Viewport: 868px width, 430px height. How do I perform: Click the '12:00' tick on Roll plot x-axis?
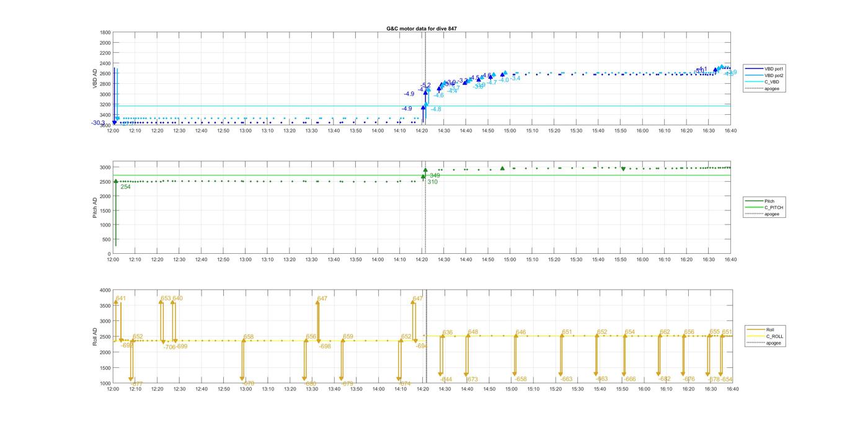[113, 389]
